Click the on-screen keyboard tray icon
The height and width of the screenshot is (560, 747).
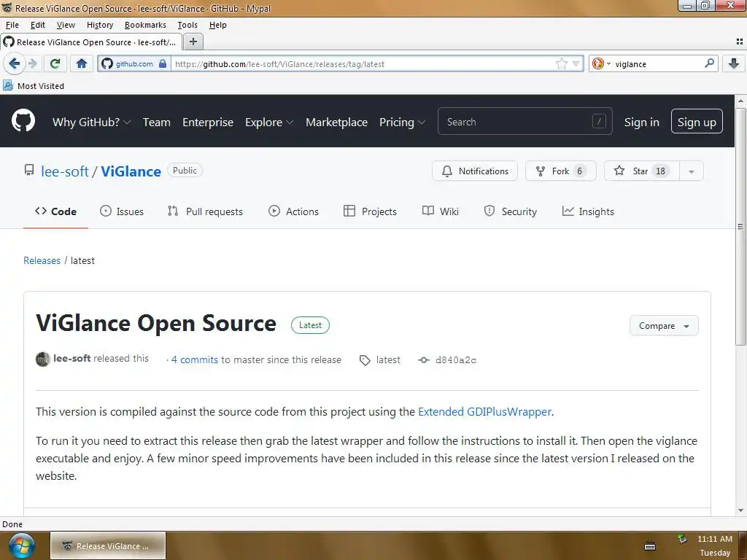click(x=650, y=546)
